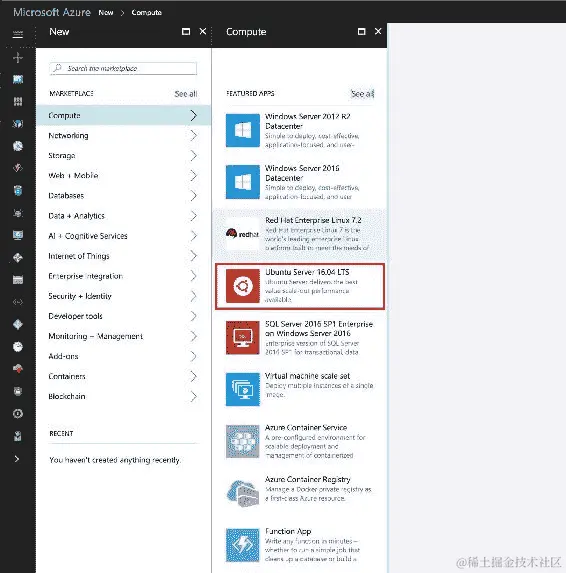The width and height of the screenshot is (566, 573).
Task: Open the Virtual networks arrows sidebar icon
Action: [x=18, y=302]
